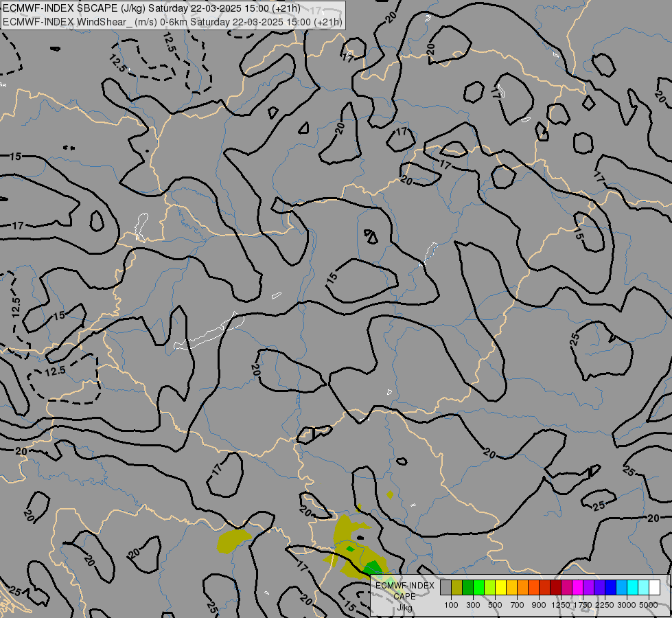The height and width of the screenshot is (618, 672).
Task: Click the white swatch in the legend
Action: (654, 588)
